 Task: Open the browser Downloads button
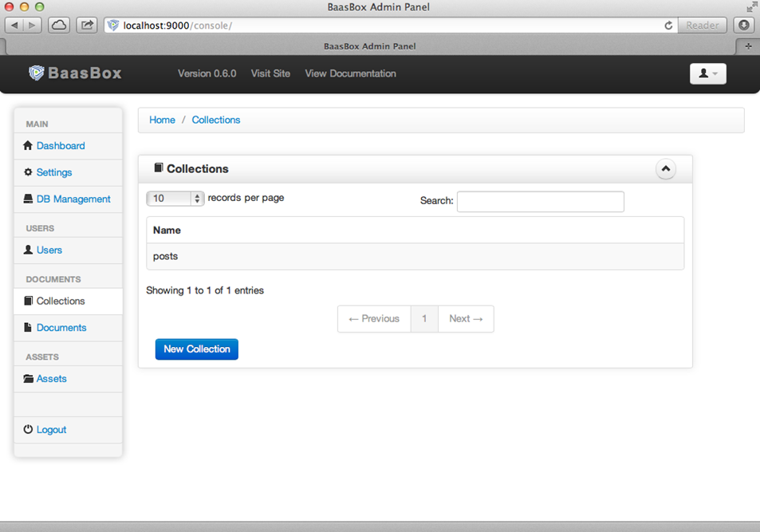pyautogui.click(x=744, y=26)
